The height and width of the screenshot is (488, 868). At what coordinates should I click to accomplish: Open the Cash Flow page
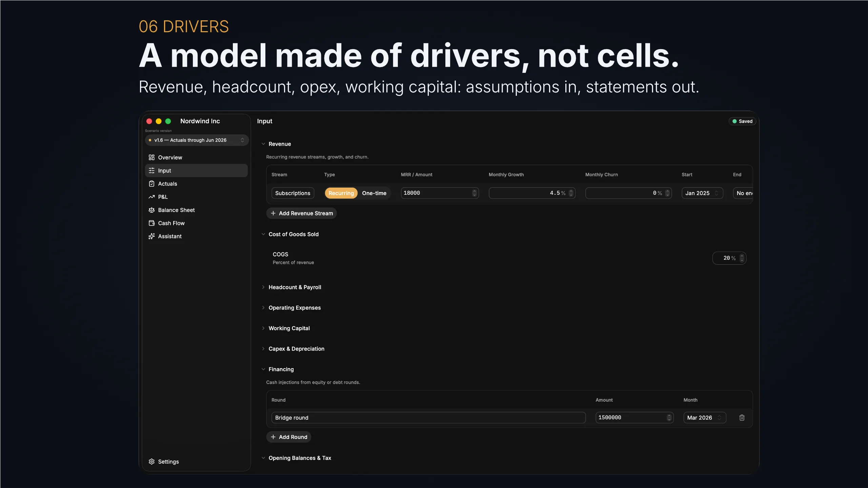196,223
